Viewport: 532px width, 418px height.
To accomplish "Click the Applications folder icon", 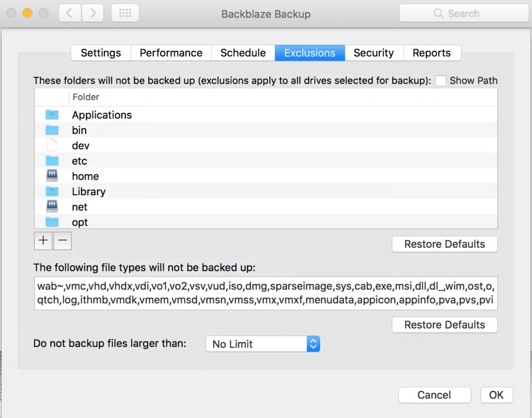I will [x=52, y=115].
